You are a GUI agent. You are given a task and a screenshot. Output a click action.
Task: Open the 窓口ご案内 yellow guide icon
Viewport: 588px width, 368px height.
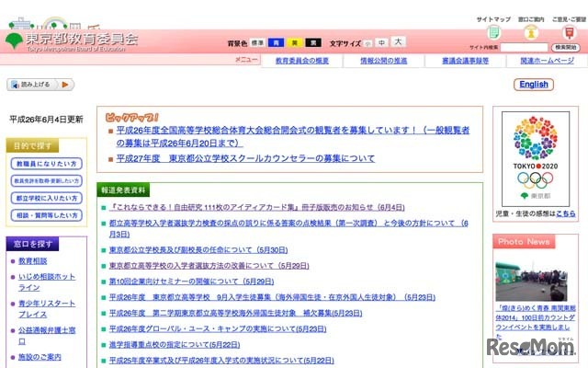tap(531, 32)
